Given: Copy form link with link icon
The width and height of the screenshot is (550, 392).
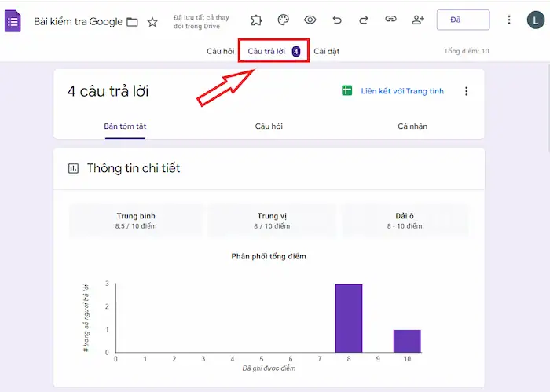Looking at the screenshot, I should click(390, 20).
